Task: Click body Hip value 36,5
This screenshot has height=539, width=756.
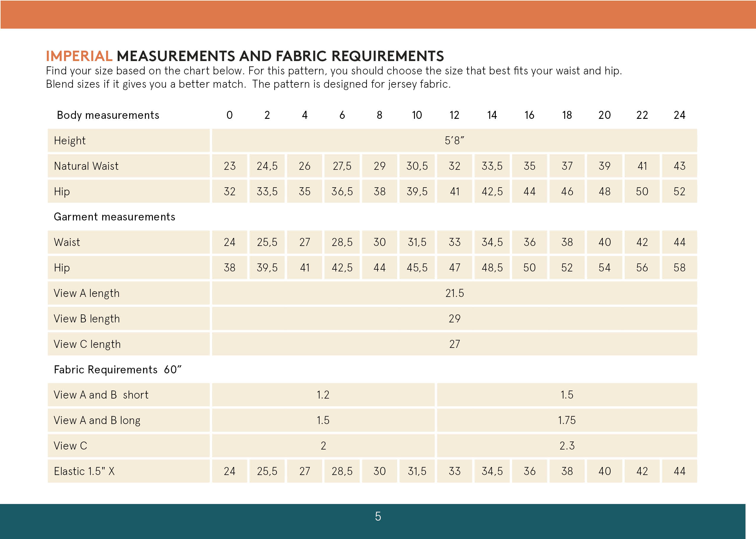Action: tap(342, 191)
